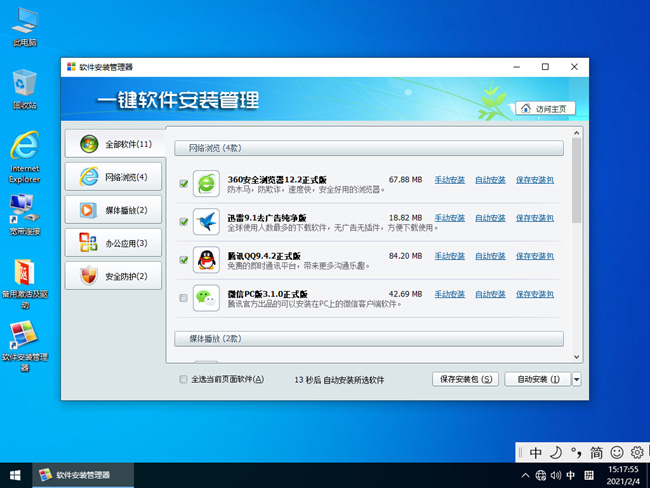Image resolution: width=650 pixels, height=488 pixels.
Task: Check 微信PC版3.1.0 checkbox
Action: point(184,298)
